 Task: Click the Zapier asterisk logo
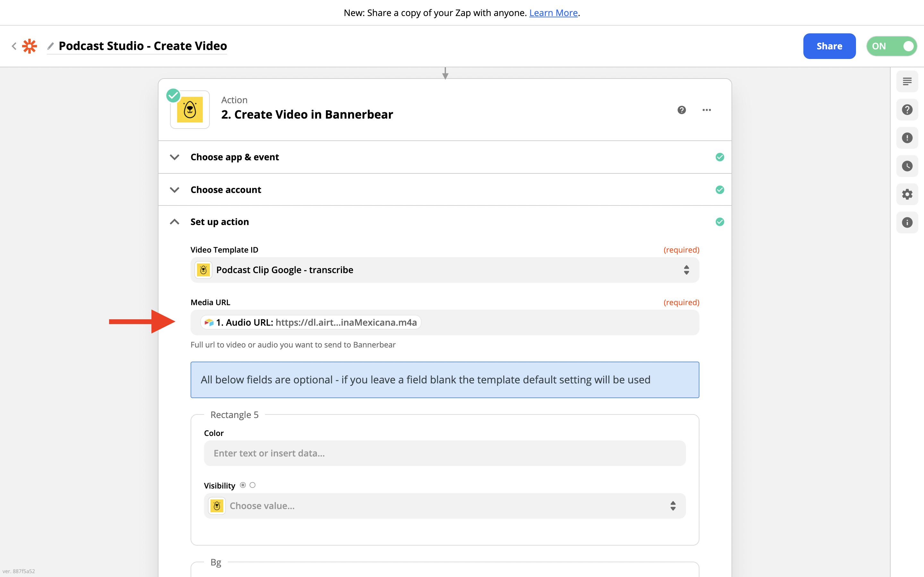[30, 46]
